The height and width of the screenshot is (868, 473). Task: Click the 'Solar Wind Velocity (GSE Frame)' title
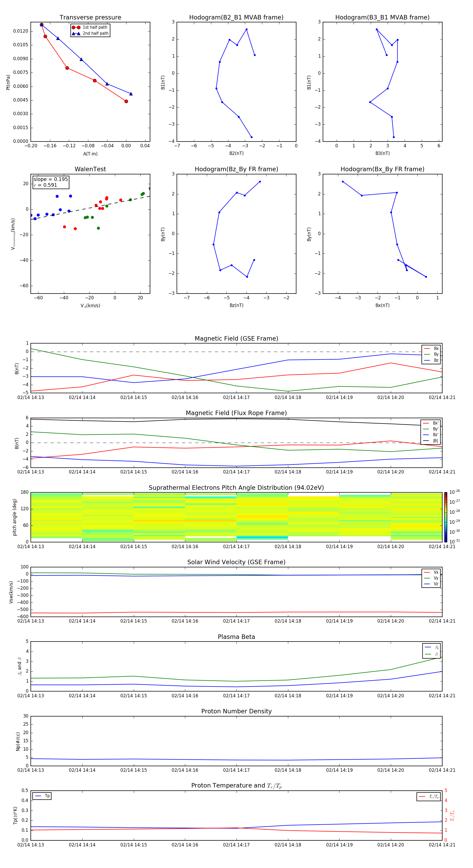(x=236, y=562)
